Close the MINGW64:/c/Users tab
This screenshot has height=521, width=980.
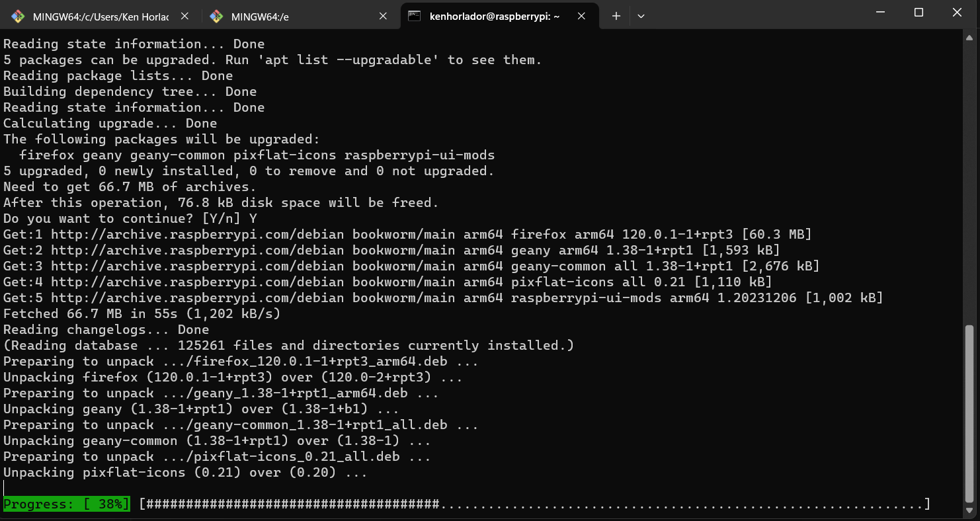pos(184,17)
